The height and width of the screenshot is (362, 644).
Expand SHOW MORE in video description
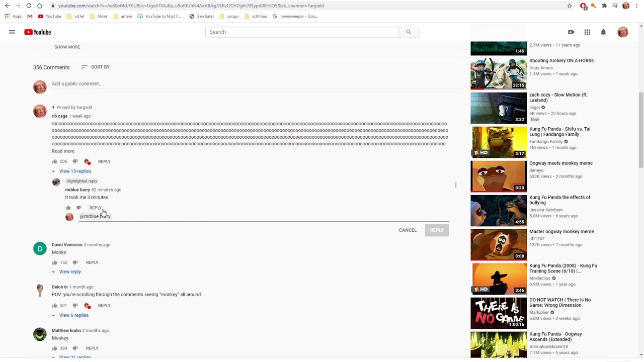pyautogui.click(x=67, y=47)
